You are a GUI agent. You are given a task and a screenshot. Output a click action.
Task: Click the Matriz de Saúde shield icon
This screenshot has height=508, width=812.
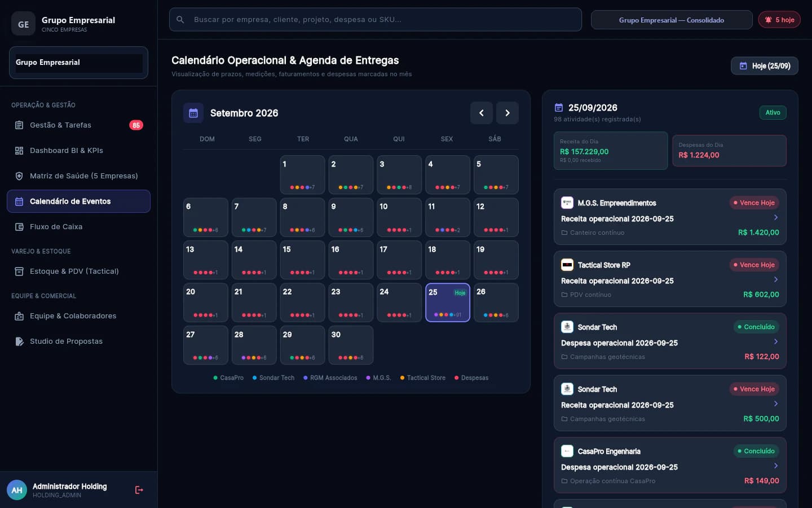point(19,176)
